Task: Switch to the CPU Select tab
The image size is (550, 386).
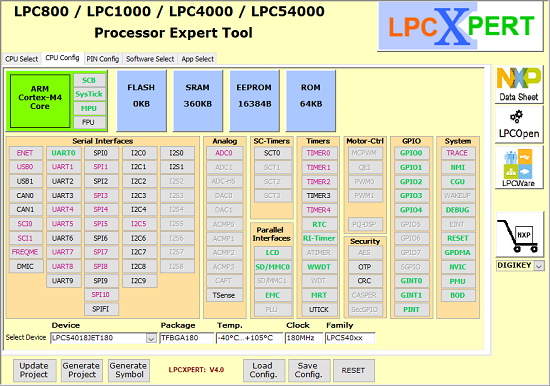Action: pyautogui.click(x=21, y=59)
